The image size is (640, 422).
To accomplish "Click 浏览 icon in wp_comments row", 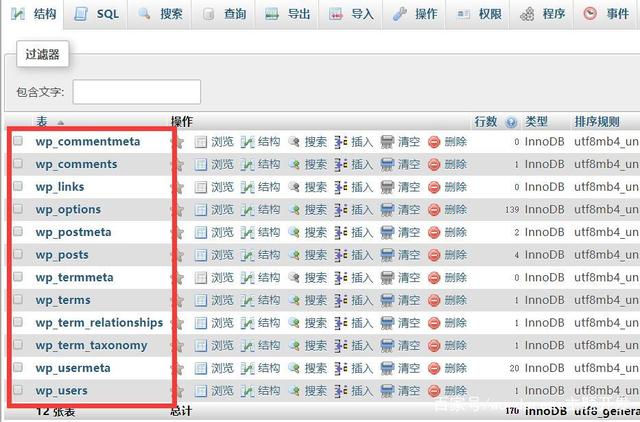I will click(x=201, y=164).
